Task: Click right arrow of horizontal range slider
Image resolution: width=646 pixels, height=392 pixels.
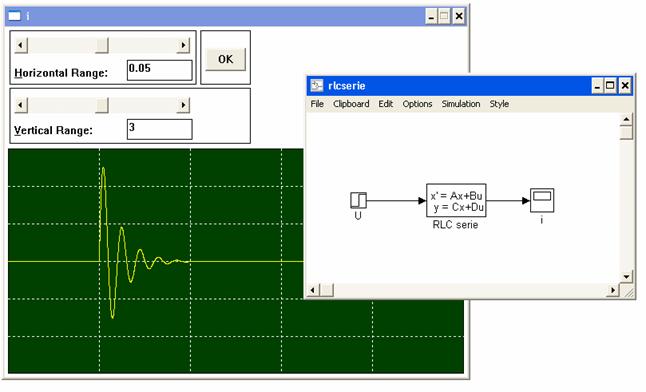Action: tap(183, 45)
